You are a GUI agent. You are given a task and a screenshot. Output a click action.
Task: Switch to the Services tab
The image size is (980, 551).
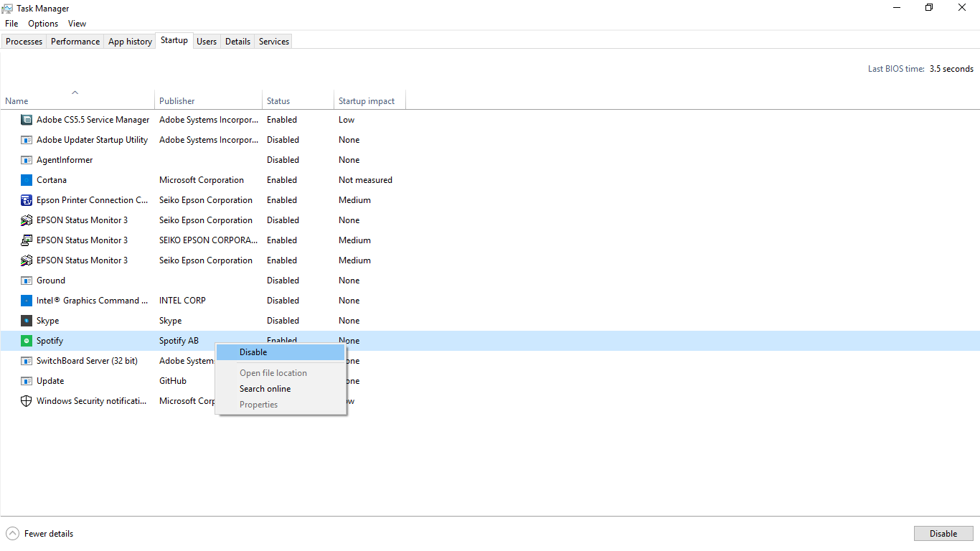point(274,42)
